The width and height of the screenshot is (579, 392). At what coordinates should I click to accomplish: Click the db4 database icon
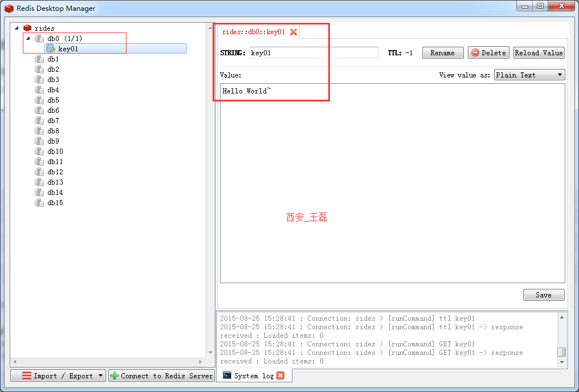pyautogui.click(x=39, y=89)
